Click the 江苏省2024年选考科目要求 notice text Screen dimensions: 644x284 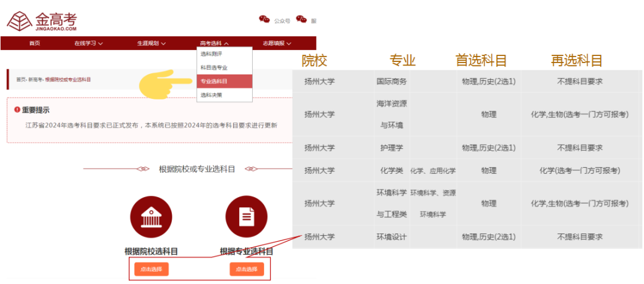(x=151, y=125)
